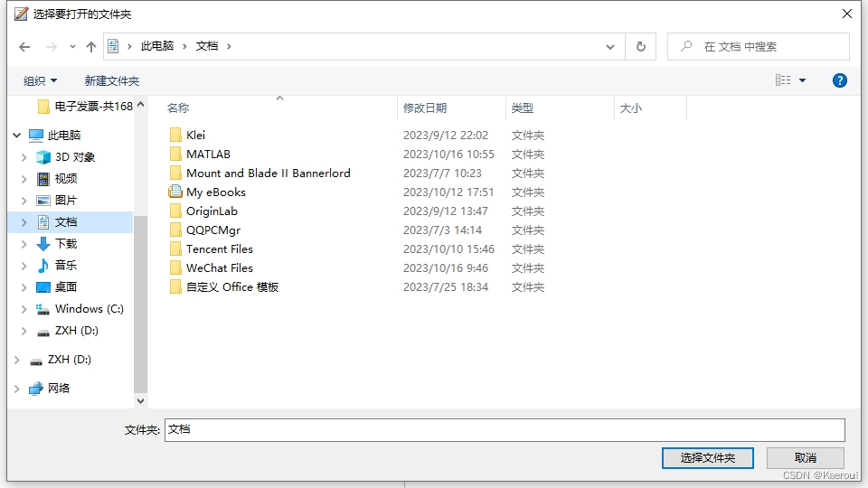Viewport: 868px width, 488px height.
Task: Sort by 类型 column header
Action: [x=522, y=108]
